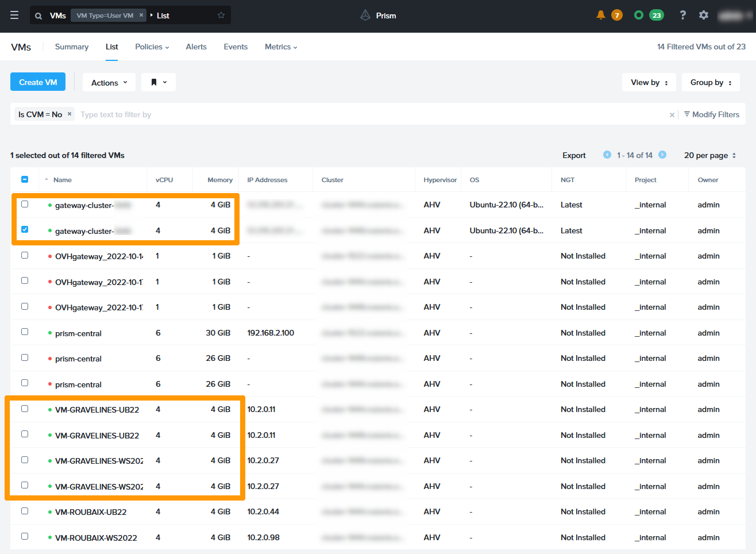Bookmark this query with the star icon
This screenshot has height=554, width=756.
tap(221, 16)
